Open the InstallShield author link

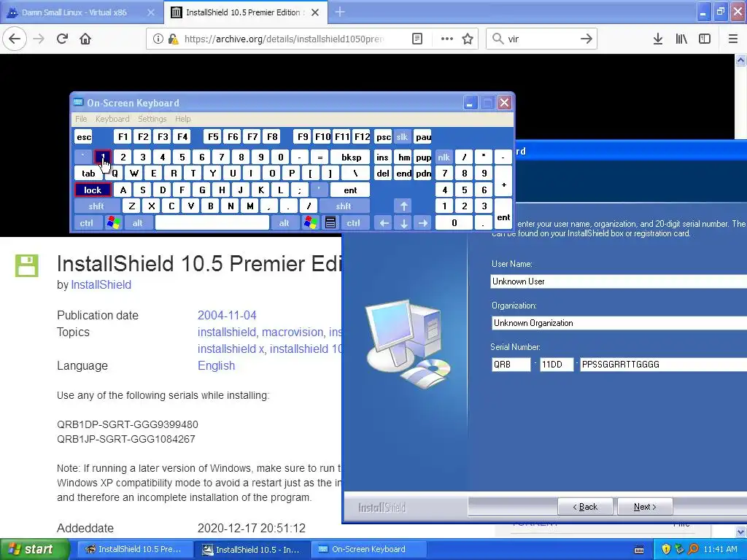101,285
